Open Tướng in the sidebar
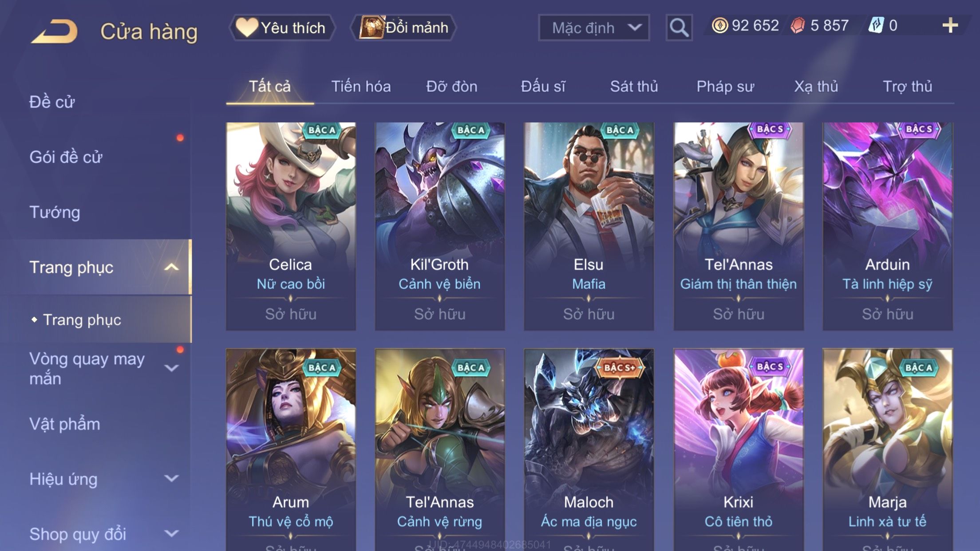 click(x=55, y=212)
